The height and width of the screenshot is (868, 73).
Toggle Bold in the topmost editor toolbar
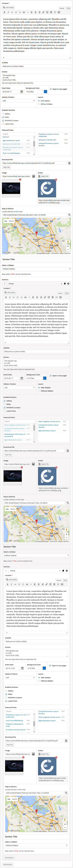(4, 12)
